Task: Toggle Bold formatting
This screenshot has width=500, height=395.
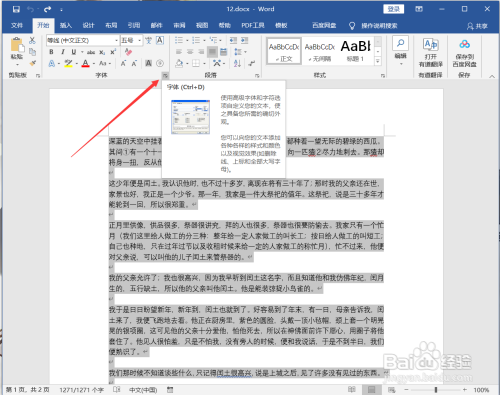Action: click(51, 52)
